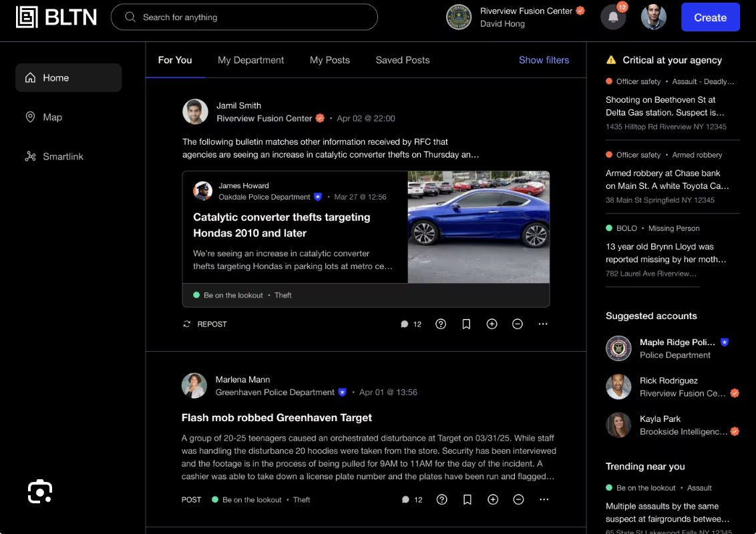Click the Maple Ridge Police badge avatar
The width and height of the screenshot is (756, 534).
coord(618,348)
